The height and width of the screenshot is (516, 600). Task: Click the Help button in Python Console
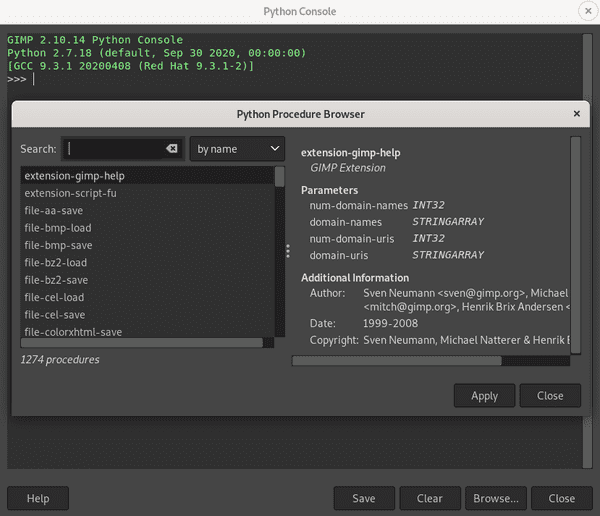(x=38, y=498)
